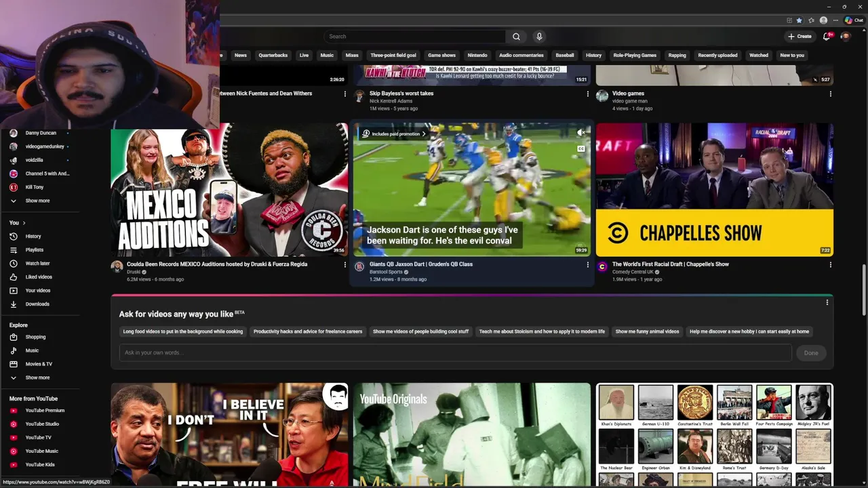
Task: Toggle captions on the Giants QB video preview
Action: point(580,148)
